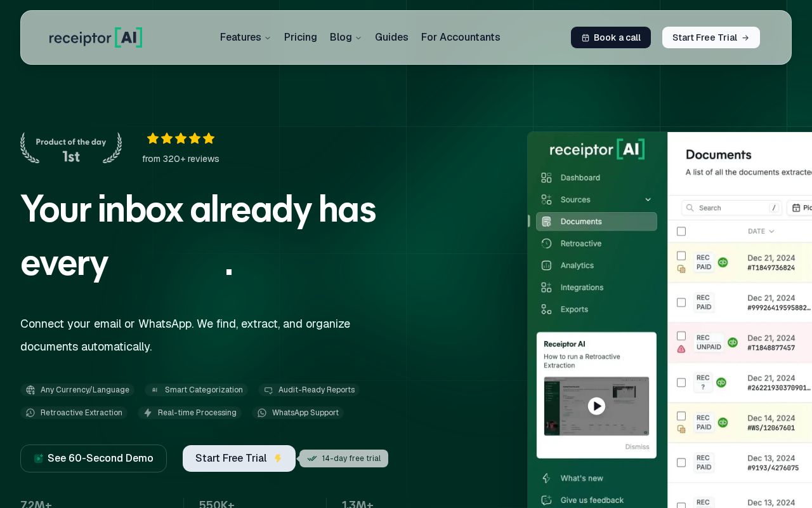Select the checkbox for document #99926419595882
Screen dimensions: 812x508
click(681, 302)
